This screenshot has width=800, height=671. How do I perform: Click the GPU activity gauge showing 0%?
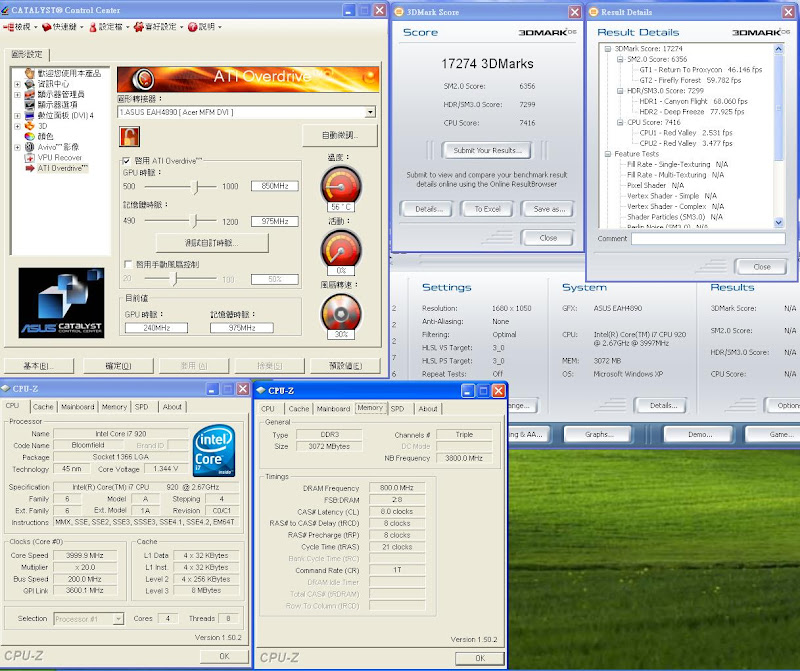point(341,250)
